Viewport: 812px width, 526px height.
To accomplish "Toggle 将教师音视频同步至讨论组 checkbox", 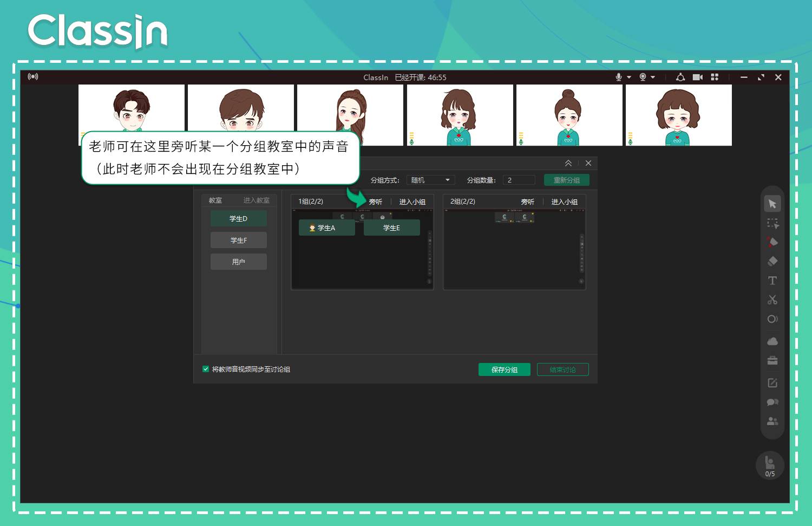I will pyautogui.click(x=206, y=369).
